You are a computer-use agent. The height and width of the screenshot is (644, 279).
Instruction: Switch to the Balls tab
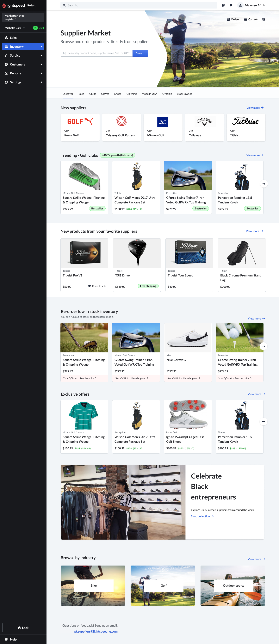tap(81, 94)
